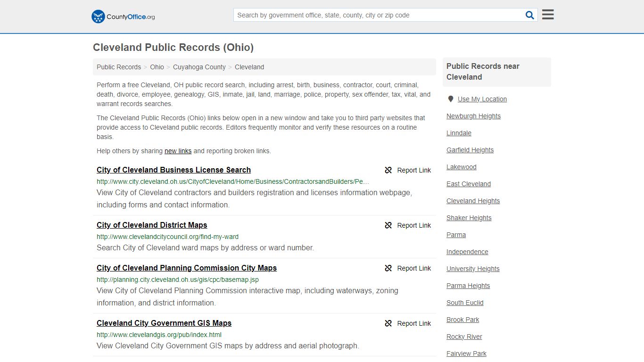Go to Ohio breadcrumb
The image size is (644, 362).
pos(157,67)
